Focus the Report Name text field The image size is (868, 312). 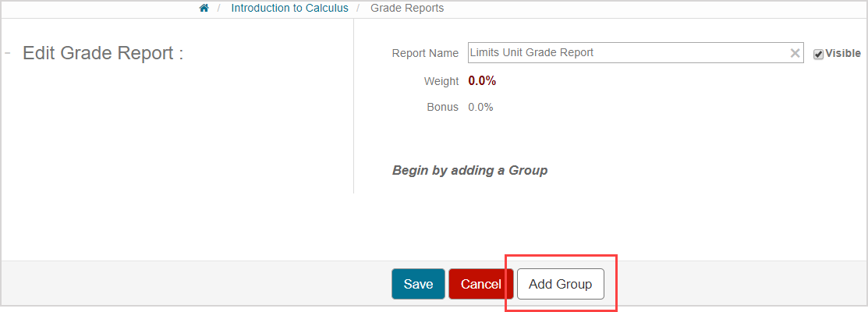[624, 53]
